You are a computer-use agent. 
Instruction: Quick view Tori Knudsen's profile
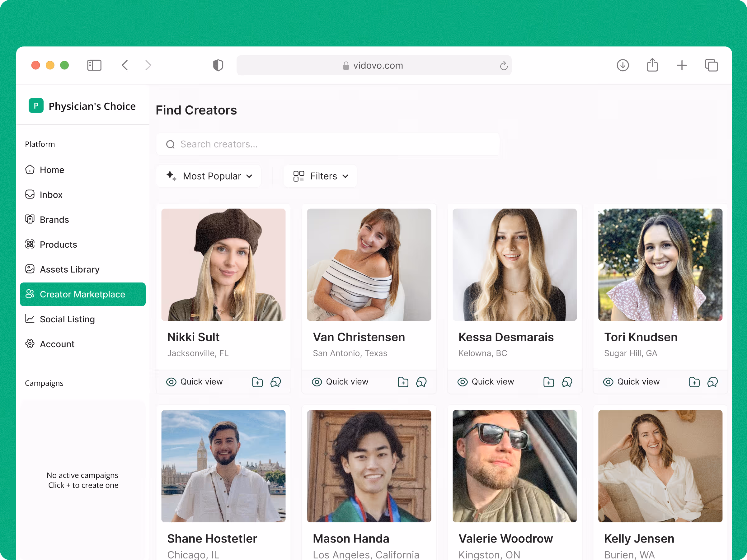(x=631, y=382)
